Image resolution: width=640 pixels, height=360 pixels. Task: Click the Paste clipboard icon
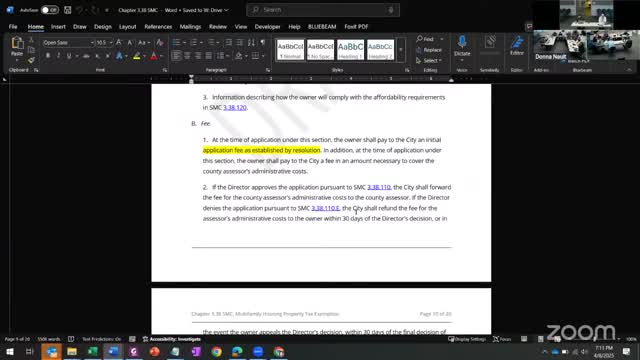pyautogui.click(x=17, y=43)
